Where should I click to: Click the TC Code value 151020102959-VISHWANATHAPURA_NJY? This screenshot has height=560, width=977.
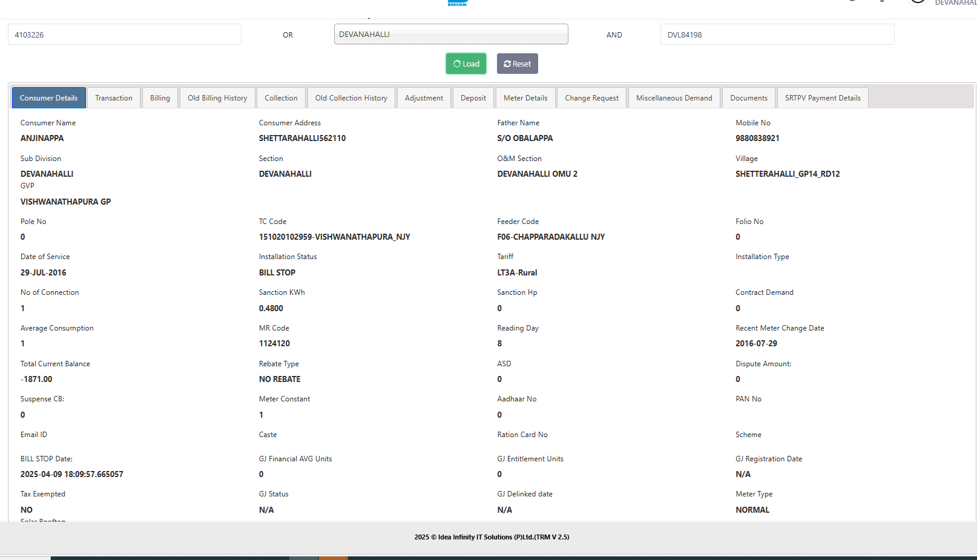(335, 237)
